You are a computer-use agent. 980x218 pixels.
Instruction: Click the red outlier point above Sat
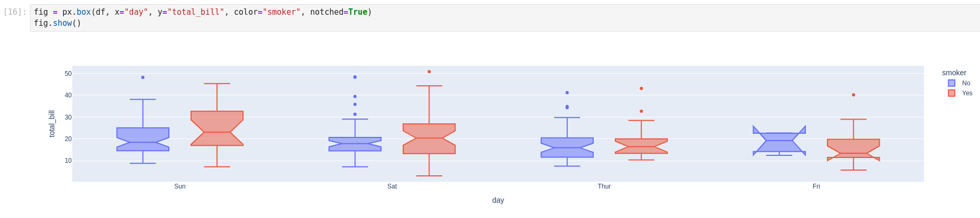click(429, 72)
